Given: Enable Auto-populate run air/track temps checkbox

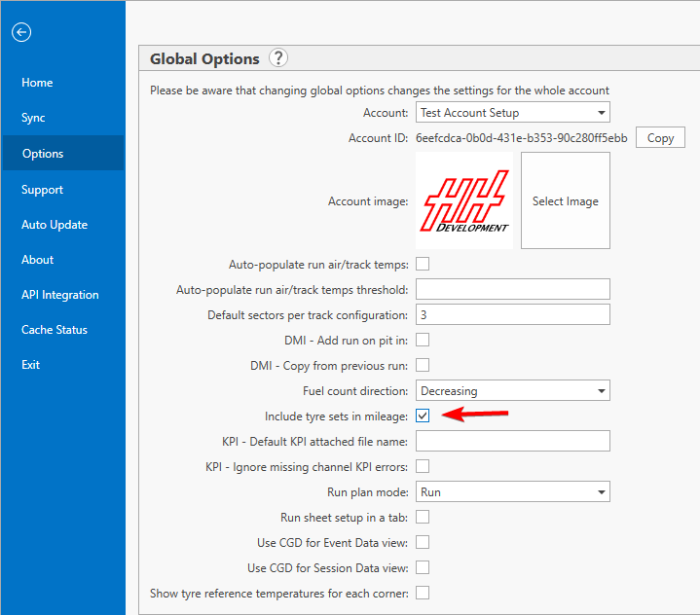Looking at the screenshot, I should pos(423,264).
